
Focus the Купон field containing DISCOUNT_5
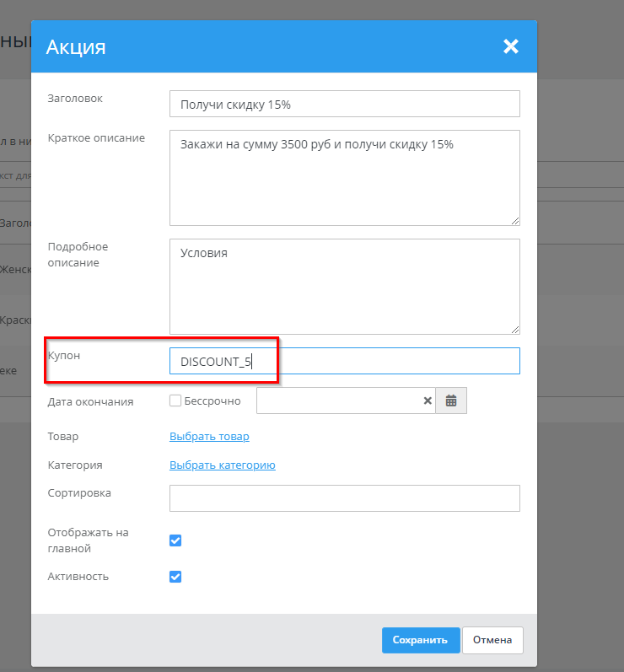pyautogui.click(x=345, y=361)
